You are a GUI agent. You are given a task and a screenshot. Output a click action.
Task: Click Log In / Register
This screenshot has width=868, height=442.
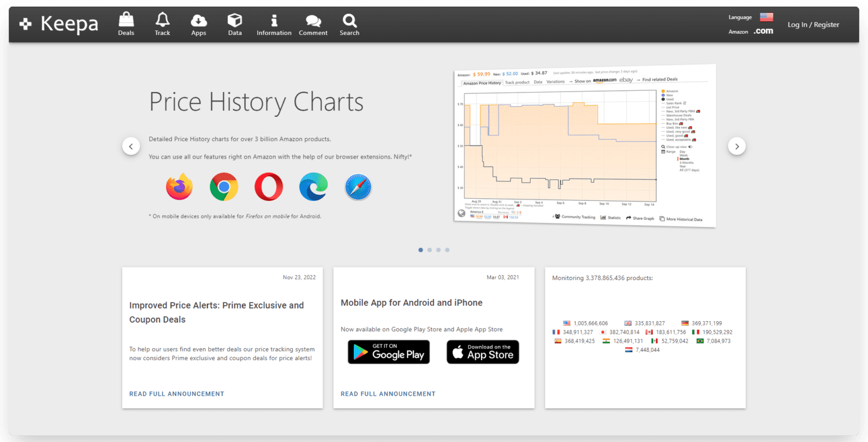(813, 24)
